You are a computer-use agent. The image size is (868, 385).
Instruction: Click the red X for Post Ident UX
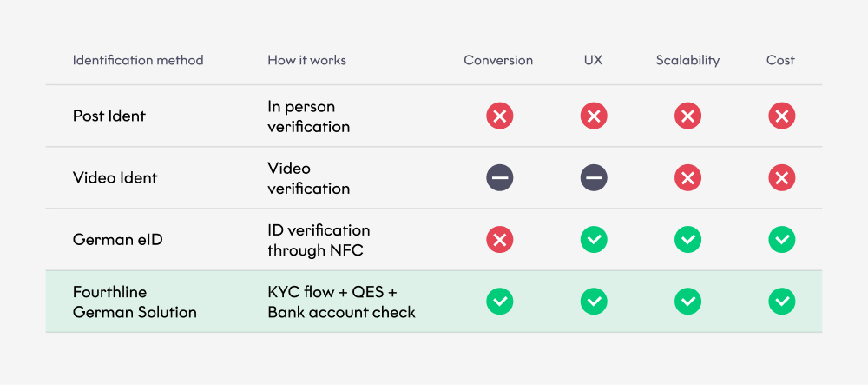click(594, 116)
